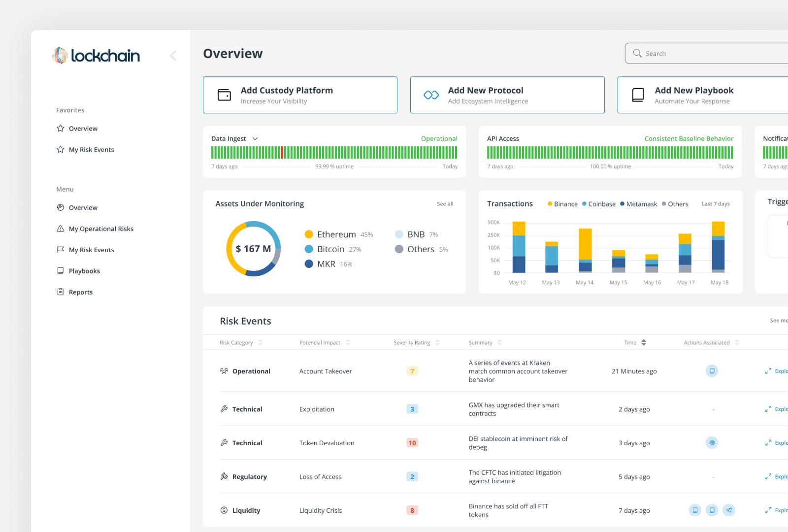
Task: Select the My Operational Risks warning icon
Action: pos(60,229)
